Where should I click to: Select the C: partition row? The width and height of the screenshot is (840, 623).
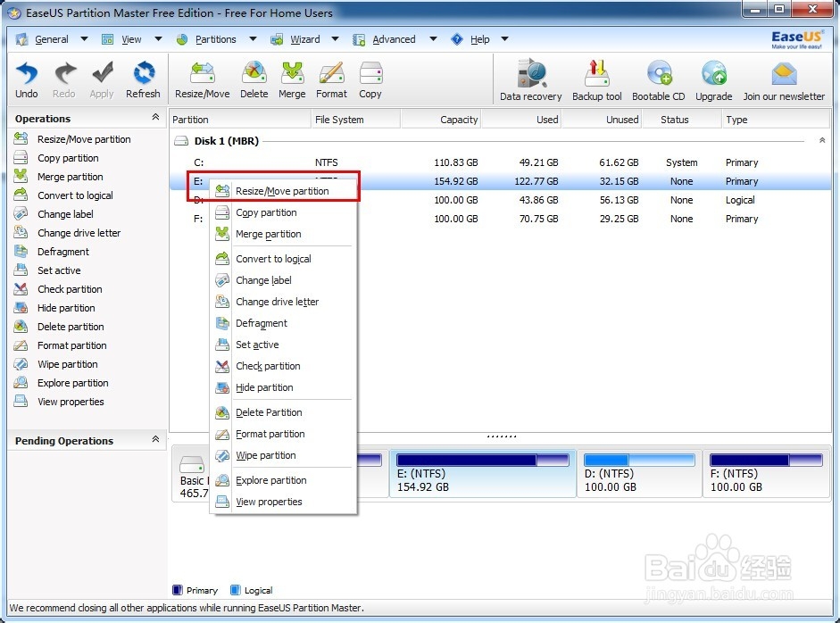[501, 162]
